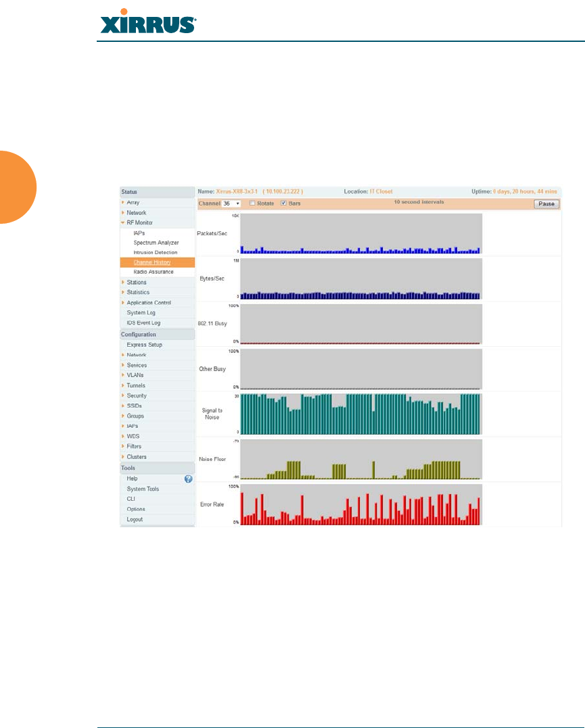Click the 802.11 Busy chart
Screen dimensions: 585x728
(x=361, y=324)
